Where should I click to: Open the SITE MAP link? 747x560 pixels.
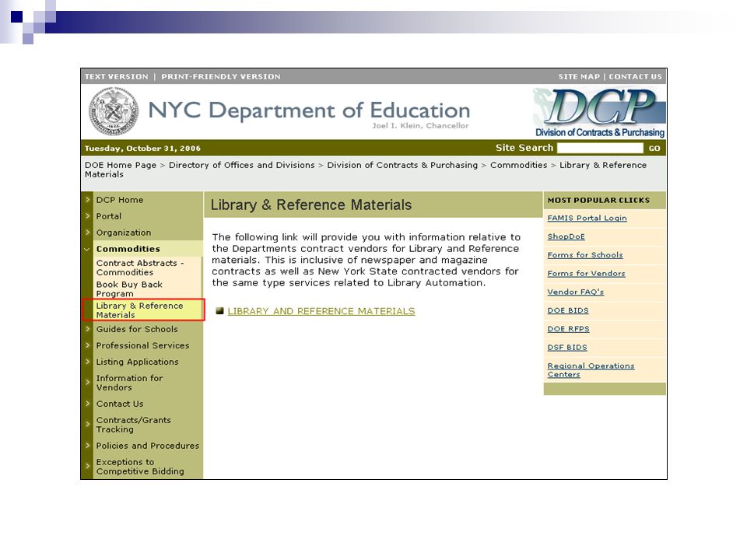point(579,77)
